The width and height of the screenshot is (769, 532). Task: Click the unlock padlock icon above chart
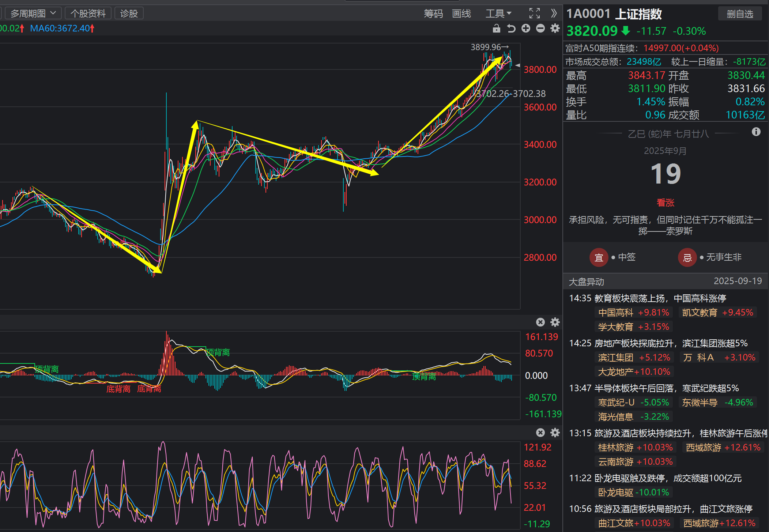pos(496,29)
